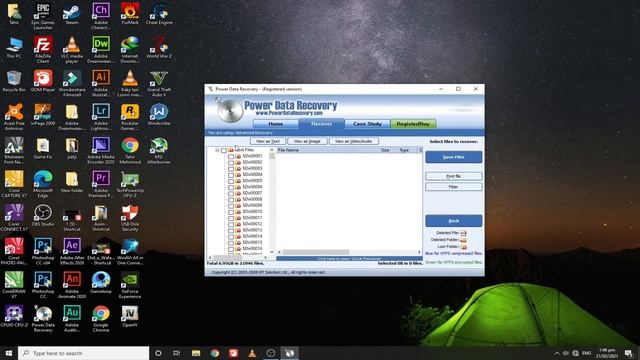The height and width of the screenshot is (360, 640).
Task: Open the Steam desktop icon
Action: [x=72, y=14]
